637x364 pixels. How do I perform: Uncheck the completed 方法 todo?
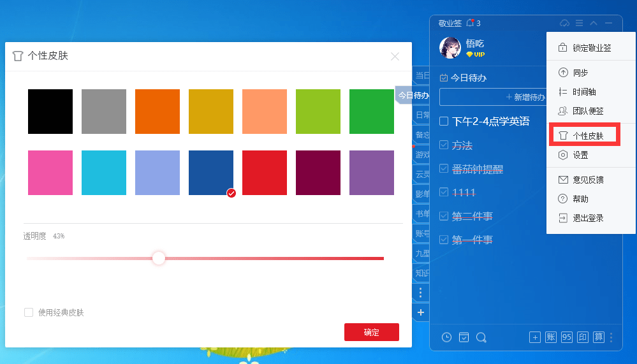tap(444, 145)
